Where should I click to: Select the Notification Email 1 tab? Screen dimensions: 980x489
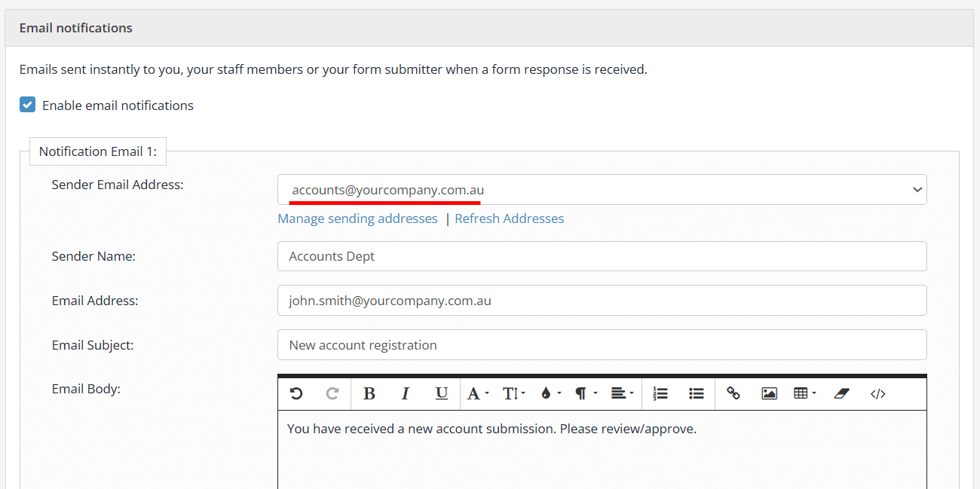pos(97,151)
